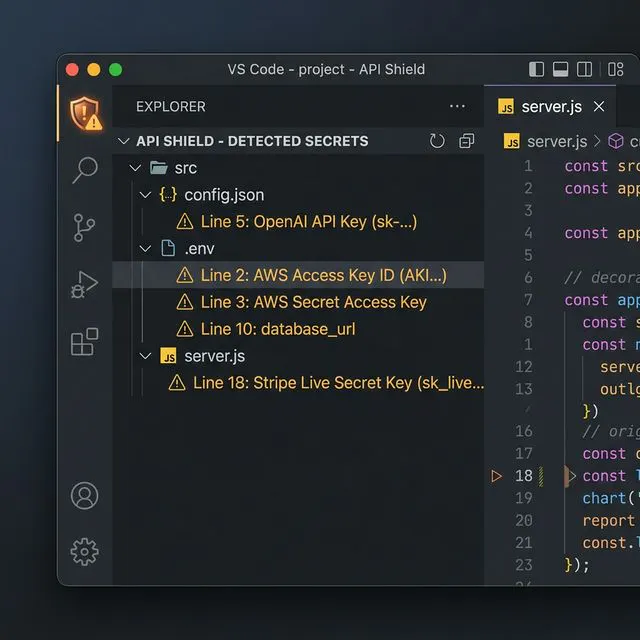This screenshot has width=640, height=640.
Task: Open Explorer more actions ellipsis
Action: [x=457, y=107]
